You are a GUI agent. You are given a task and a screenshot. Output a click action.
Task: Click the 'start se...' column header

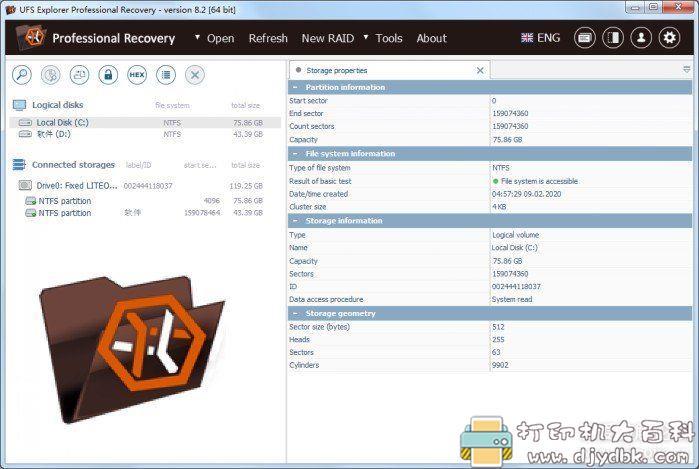(x=200, y=165)
